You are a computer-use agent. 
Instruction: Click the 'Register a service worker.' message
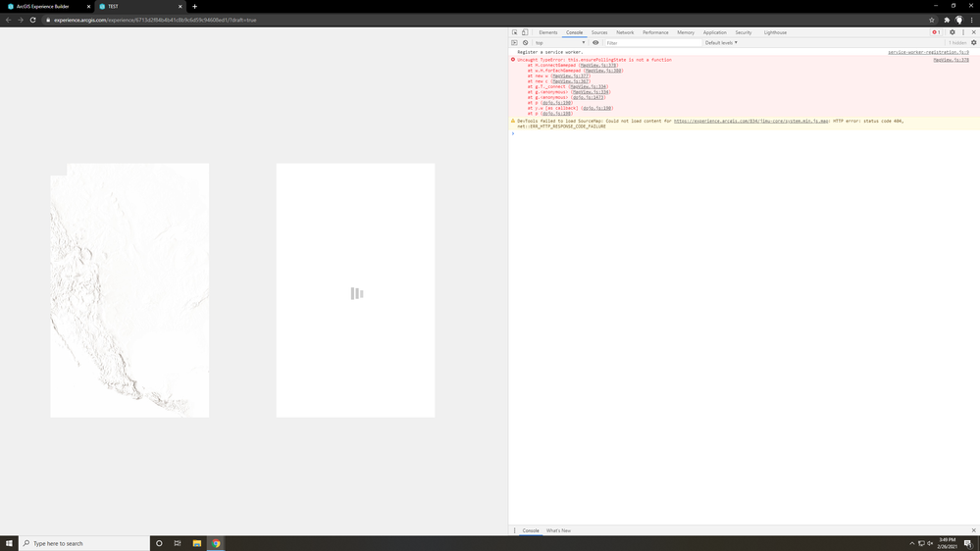[550, 53]
